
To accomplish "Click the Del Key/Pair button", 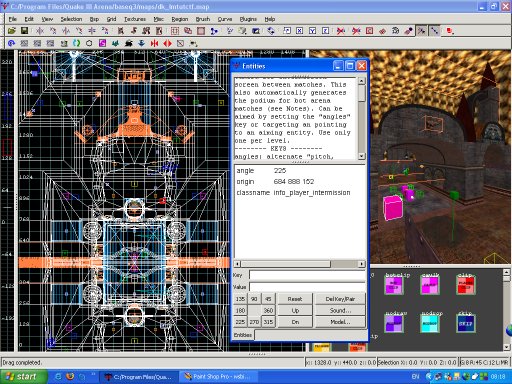I will click(x=340, y=299).
